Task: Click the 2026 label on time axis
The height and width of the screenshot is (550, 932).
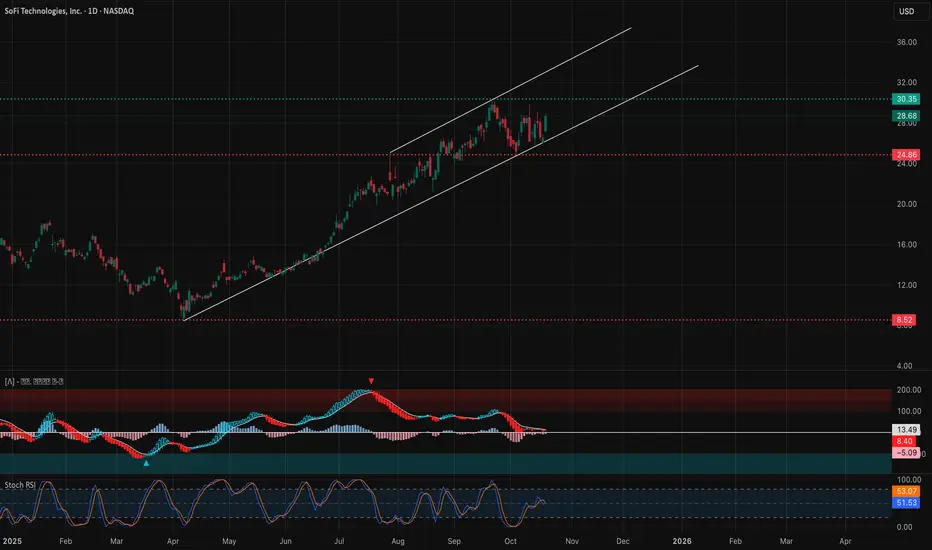Action: [x=682, y=541]
